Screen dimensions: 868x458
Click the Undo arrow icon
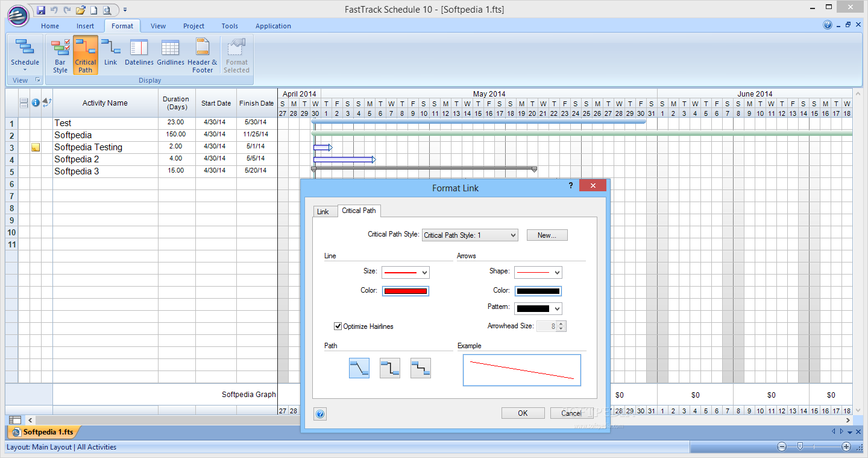[54, 10]
